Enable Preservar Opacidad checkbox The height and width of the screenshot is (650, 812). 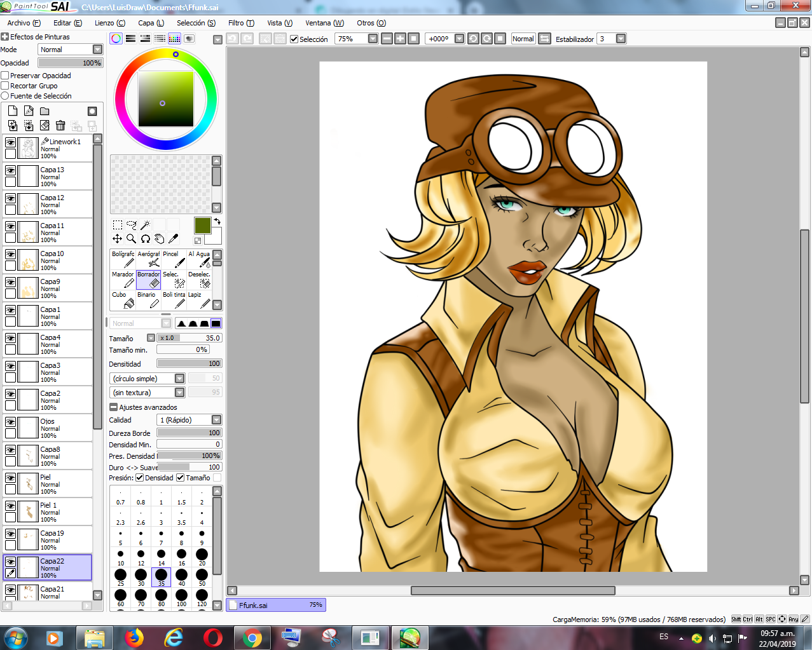(5, 76)
